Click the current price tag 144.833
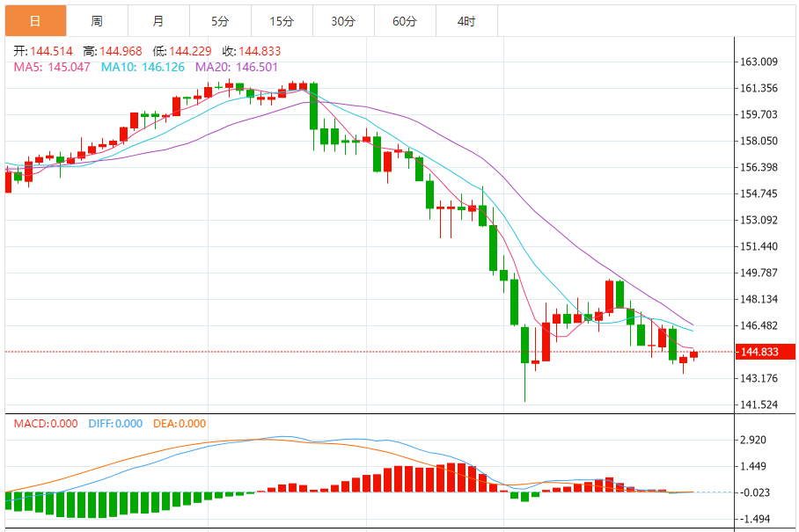The image size is (799, 532). point(766,352)
